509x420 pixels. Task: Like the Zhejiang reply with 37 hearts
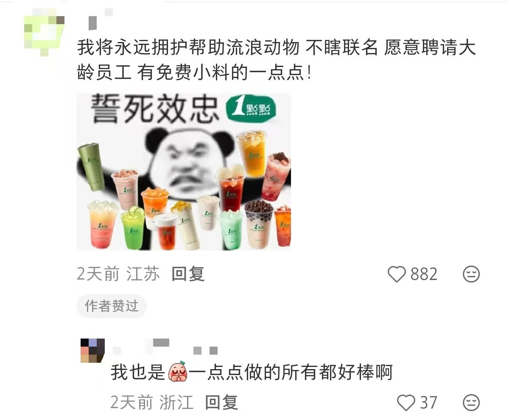click(x=406, y=402)
